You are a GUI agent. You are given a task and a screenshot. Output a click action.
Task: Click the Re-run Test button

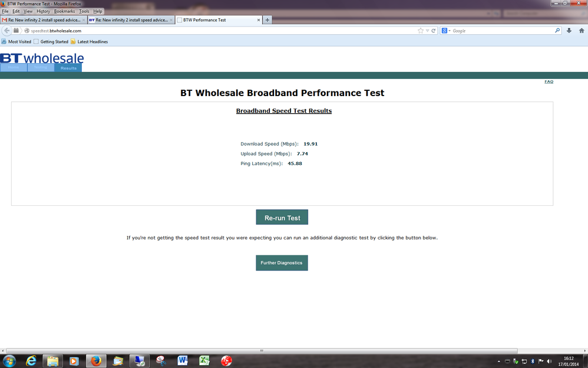[x=282, y=218]
